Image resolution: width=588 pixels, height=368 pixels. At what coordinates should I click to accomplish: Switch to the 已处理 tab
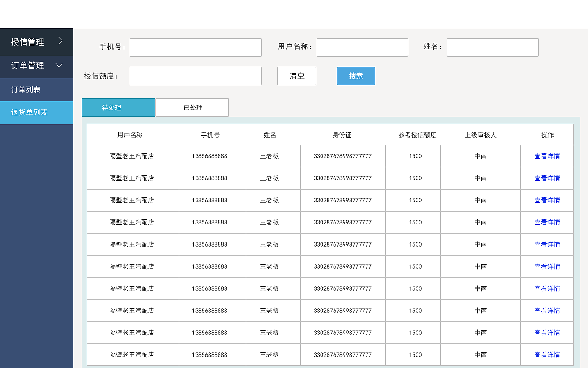pos(192,108)
